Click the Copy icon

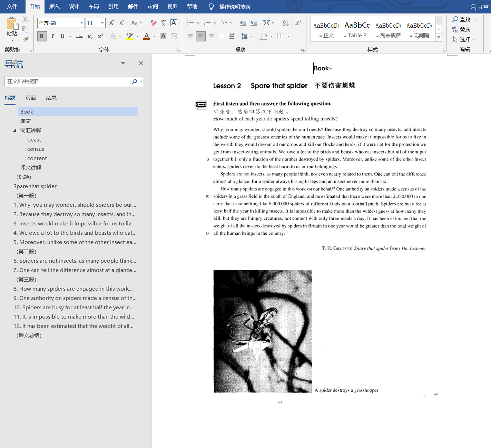25,29
